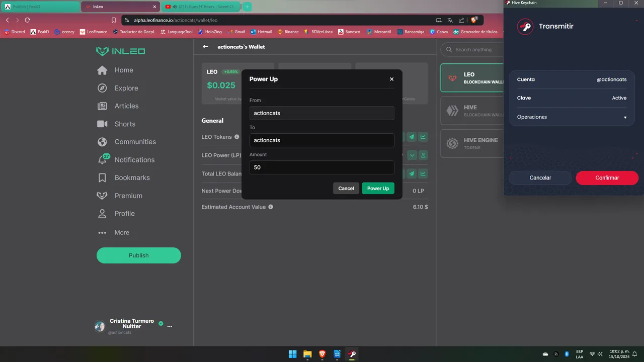The image size is (644, 362).
Task: Open the LeoFinance bookmark
Action: tap(94, 32)
